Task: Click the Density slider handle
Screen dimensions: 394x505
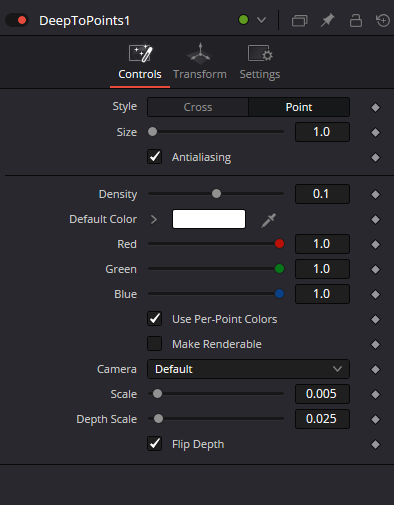Action: (216, 194)
